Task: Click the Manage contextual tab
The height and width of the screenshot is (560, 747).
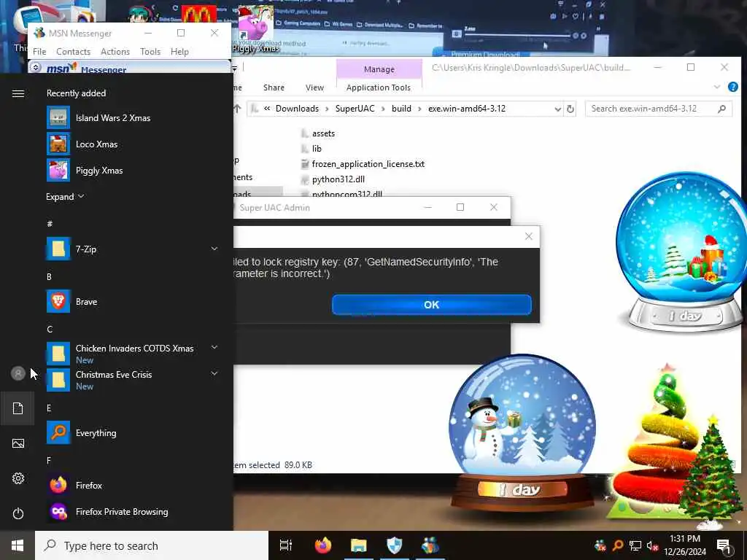Action: click(x=379, y=69)
